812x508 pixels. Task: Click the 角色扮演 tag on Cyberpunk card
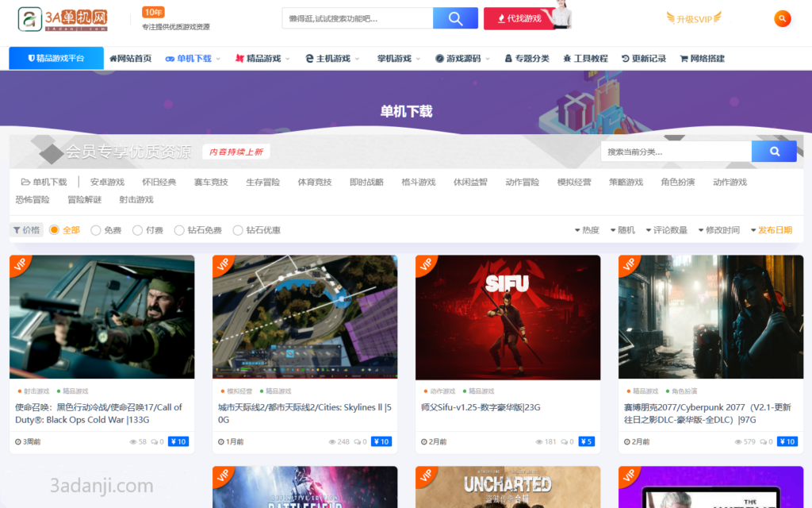(x=684, y=391)
